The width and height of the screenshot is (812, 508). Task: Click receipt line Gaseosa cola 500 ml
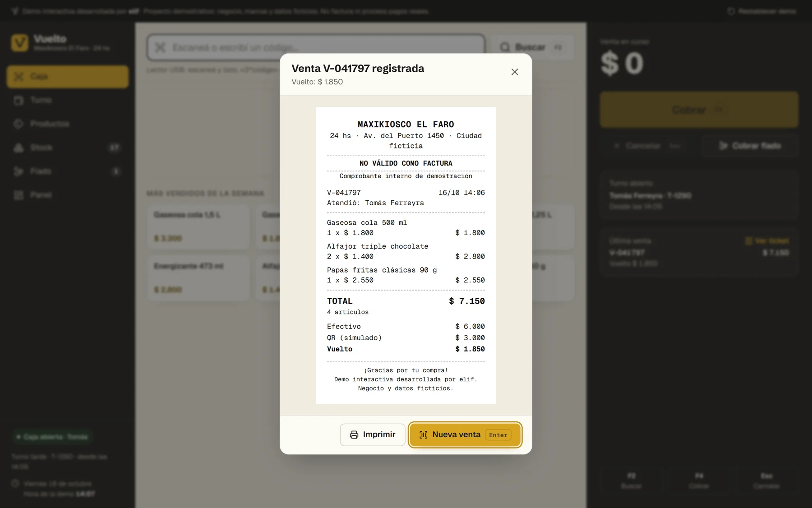pos(406,228)
